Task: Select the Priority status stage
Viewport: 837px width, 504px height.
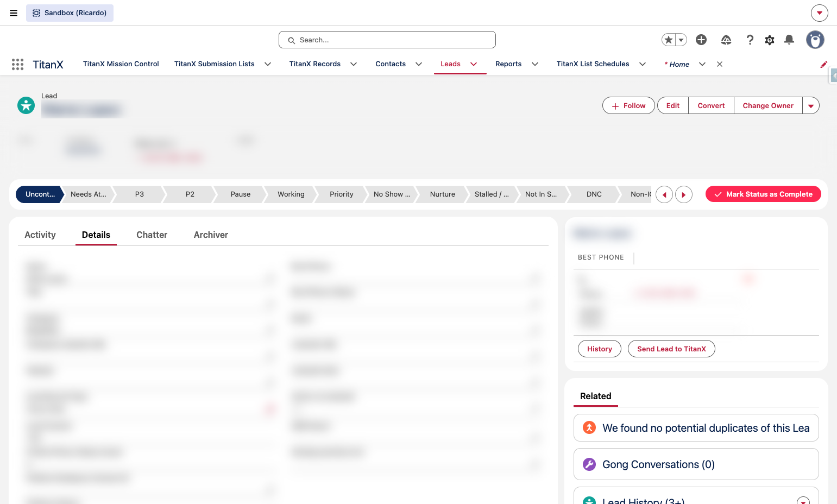Action: point(342,194)
